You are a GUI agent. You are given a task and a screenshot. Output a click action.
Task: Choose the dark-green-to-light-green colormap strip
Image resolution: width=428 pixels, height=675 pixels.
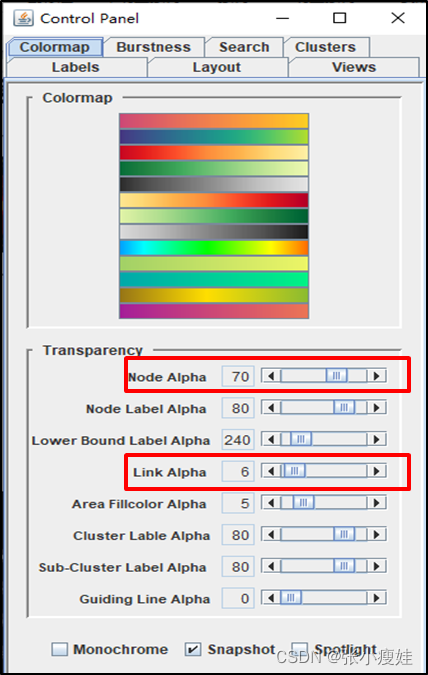214,168
